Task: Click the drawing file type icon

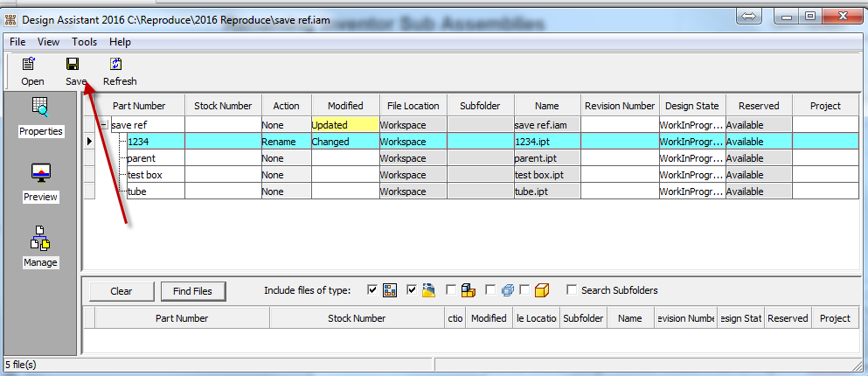Action: point(390,290)
